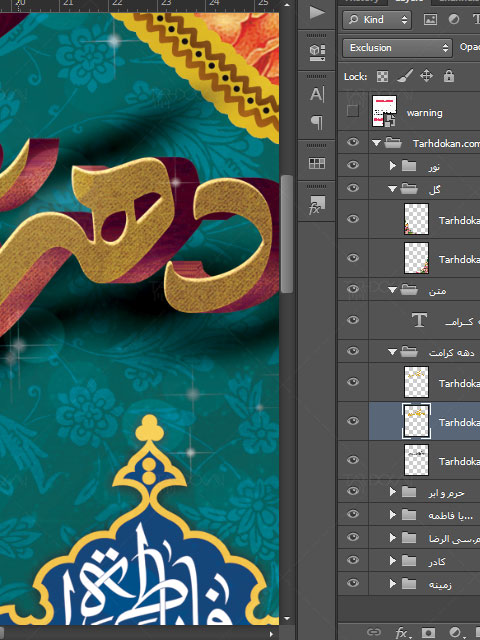Click folder icon of نور group
Screen dimensions: 480x640
(x=409, y=165)
